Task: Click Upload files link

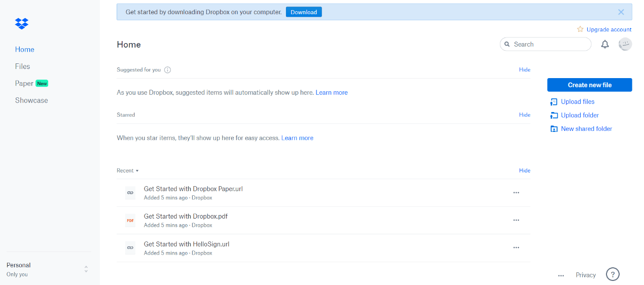Action: pos(578,102)
